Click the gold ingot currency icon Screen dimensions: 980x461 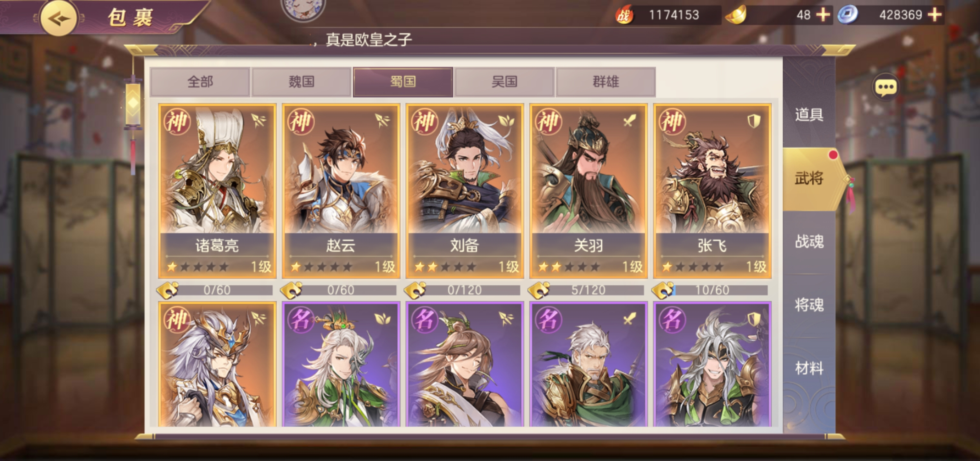[x=736, y=15]
